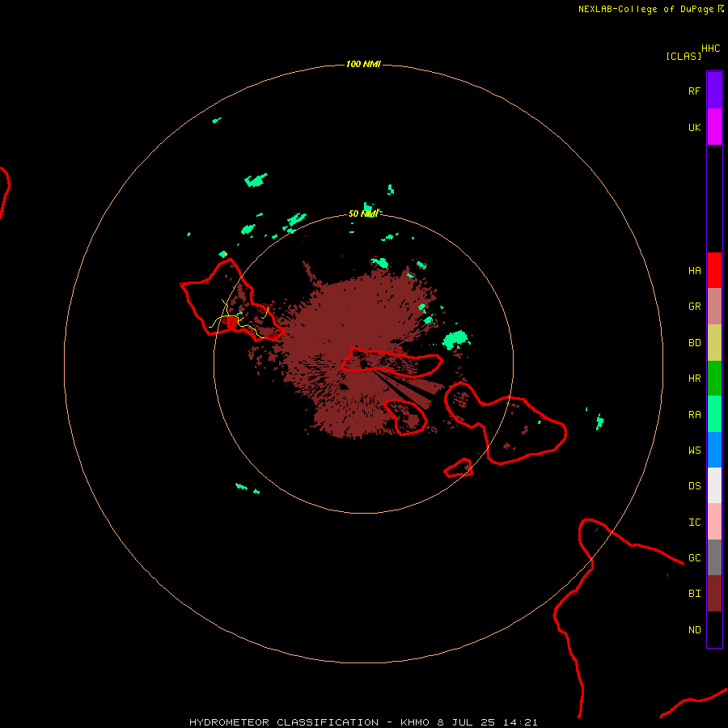Click the HA red legend swatch
728x728 pixels.
pyautogui.click(x=714, y=270)
